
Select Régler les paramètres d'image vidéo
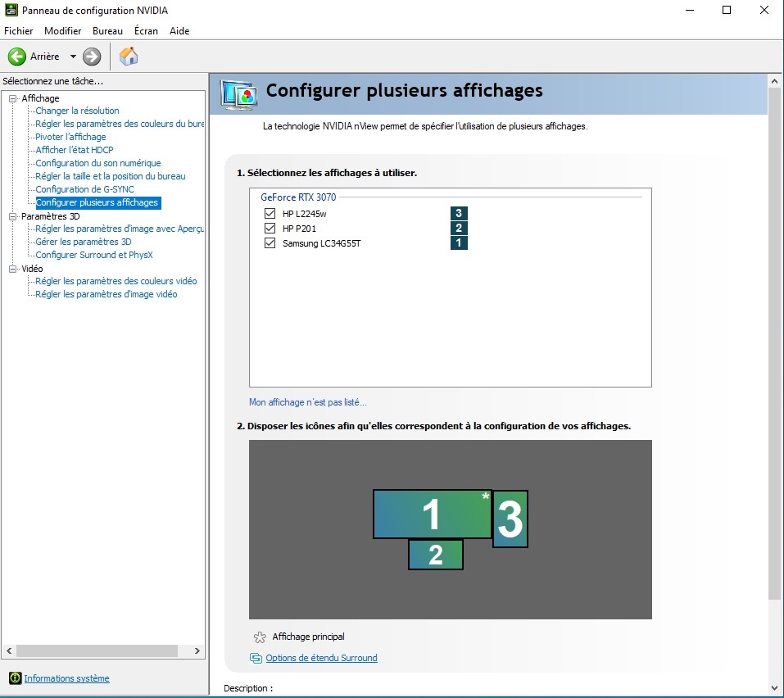[x=106, y=294]
